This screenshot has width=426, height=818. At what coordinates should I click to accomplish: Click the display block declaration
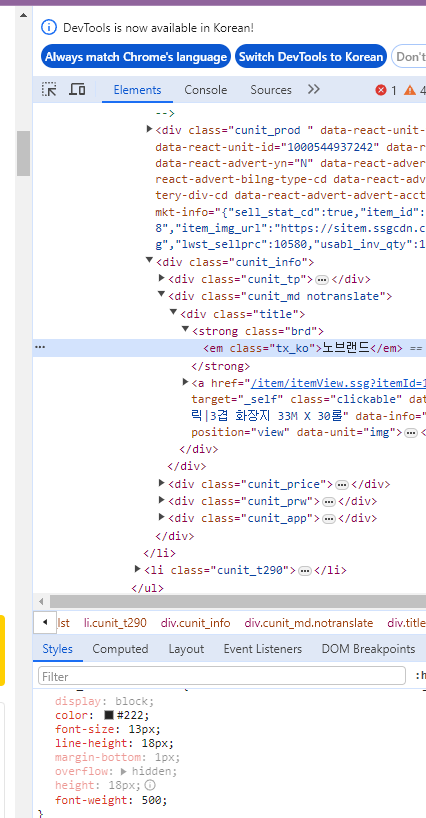click(x=104, y=701)
